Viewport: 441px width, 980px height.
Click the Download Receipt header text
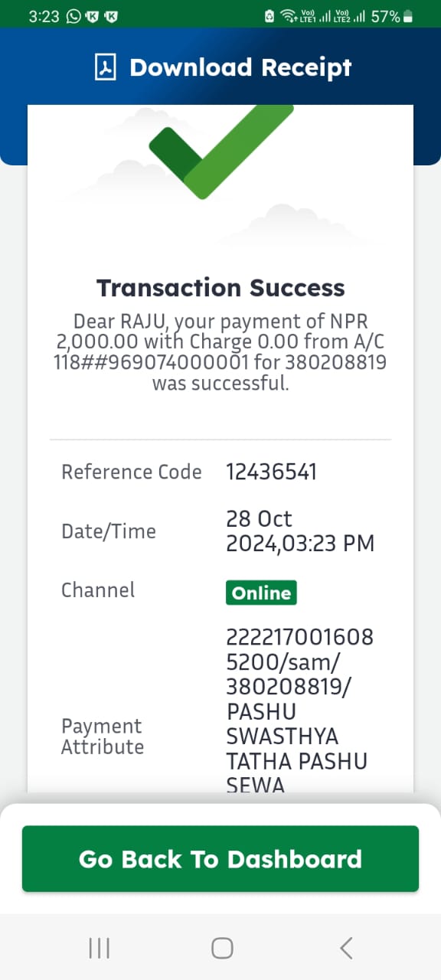[x=240, y=67]
